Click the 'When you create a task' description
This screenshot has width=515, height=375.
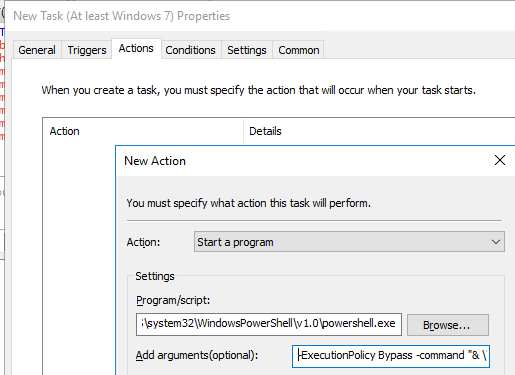[x=258, y=90]
